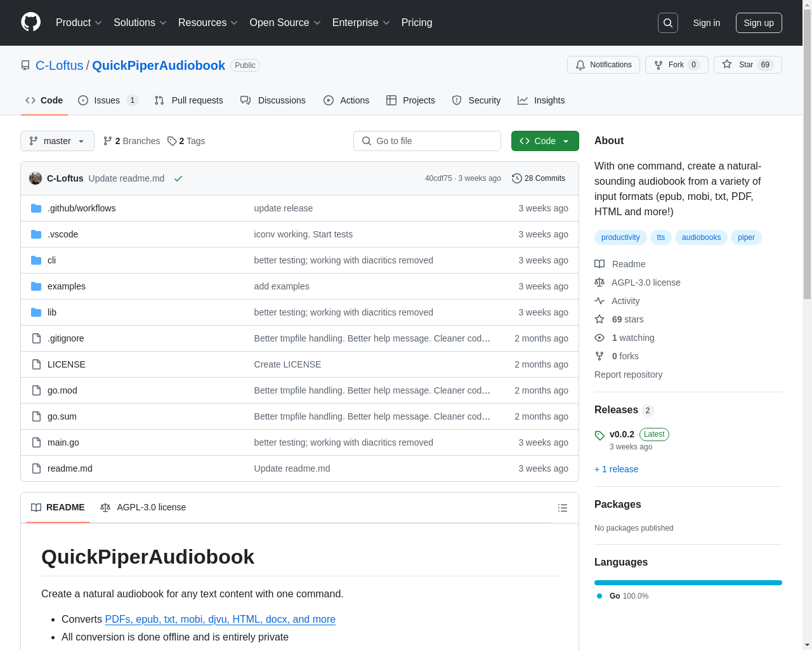The image size is (812, 650).
Task: Click the folder icon beside .vscode
Action: pos(36,234)
